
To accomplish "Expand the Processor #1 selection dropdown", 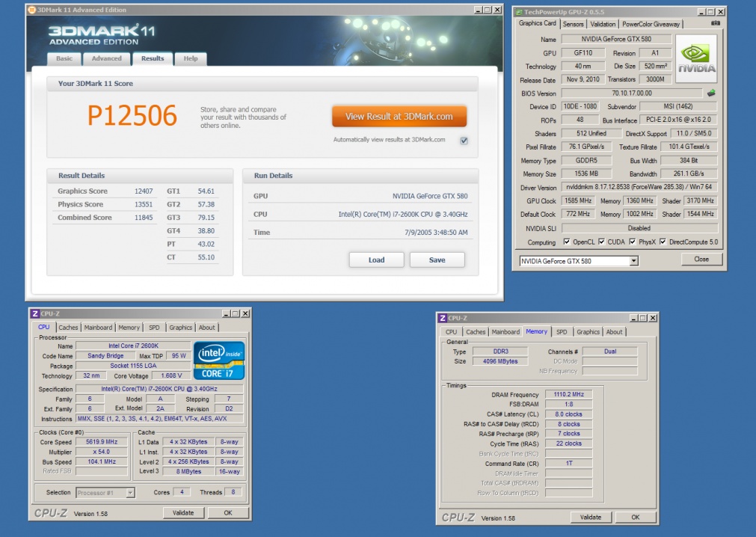I will (130, 493).
